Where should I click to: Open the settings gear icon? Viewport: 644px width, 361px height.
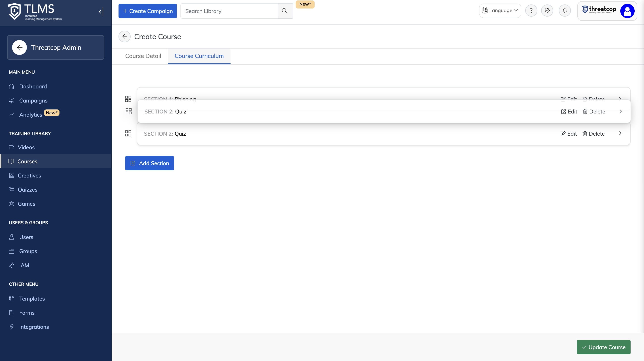tap(547, 11)
